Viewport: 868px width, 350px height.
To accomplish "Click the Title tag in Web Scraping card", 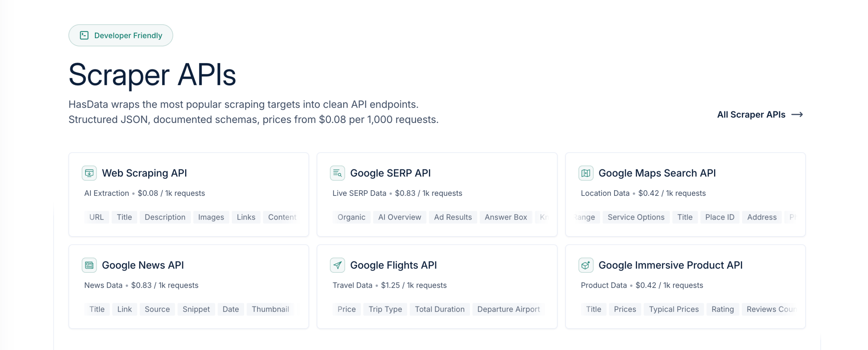I will pos(124,217).
